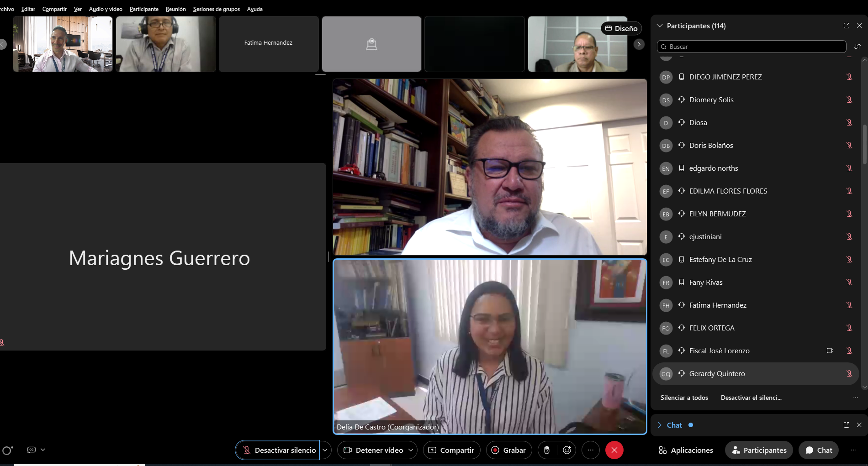Pop out the Participantes panel
The image size is (868, 466).
pyautogui.click(x=847, y=26)
